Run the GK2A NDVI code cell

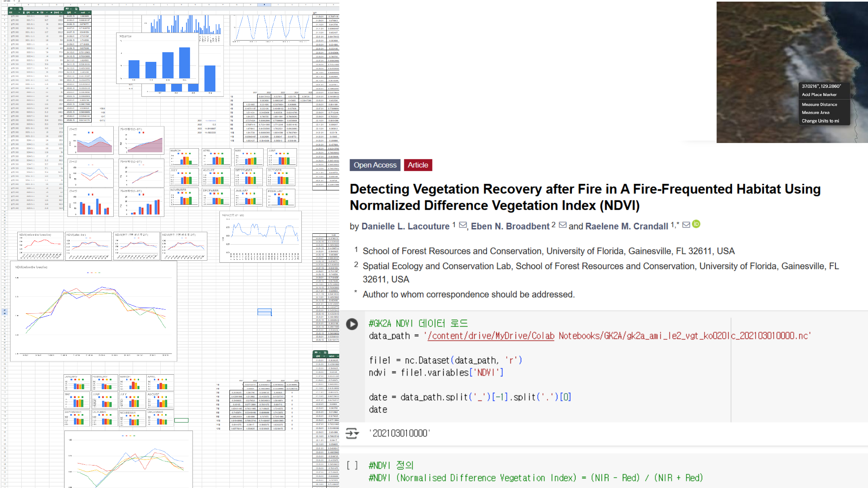(x=352, y=324)
